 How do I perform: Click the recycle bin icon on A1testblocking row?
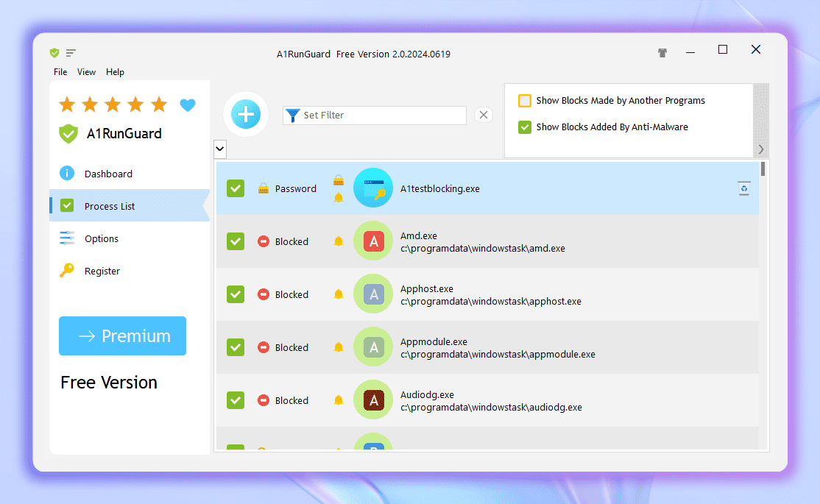[x=744, y=189]
